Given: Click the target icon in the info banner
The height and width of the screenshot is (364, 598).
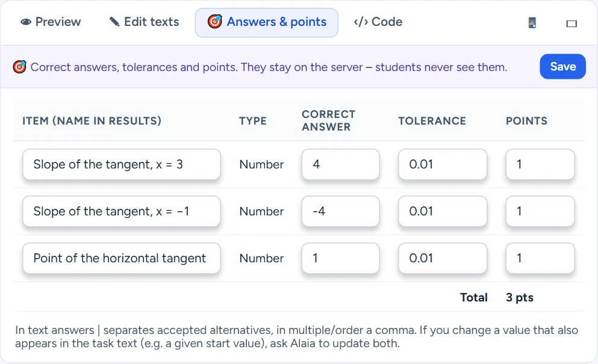Looking at the screenshot, I should [19, 67].
